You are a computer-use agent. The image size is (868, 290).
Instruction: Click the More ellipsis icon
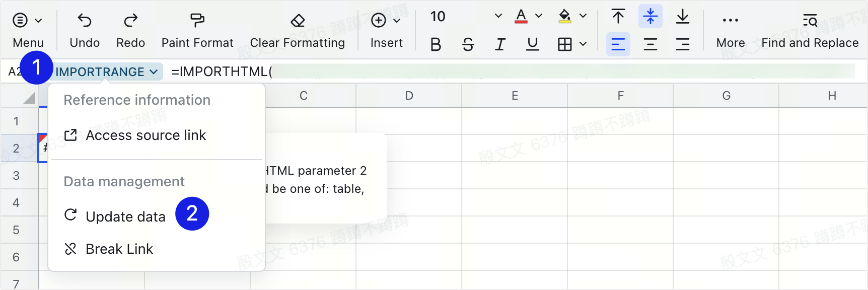click(730, 19)
